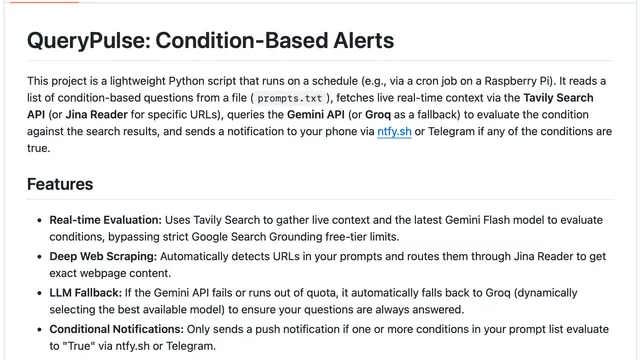
Task: Click the bullet dot before Real-time Evaluation
Action: [x=40, y=220]
